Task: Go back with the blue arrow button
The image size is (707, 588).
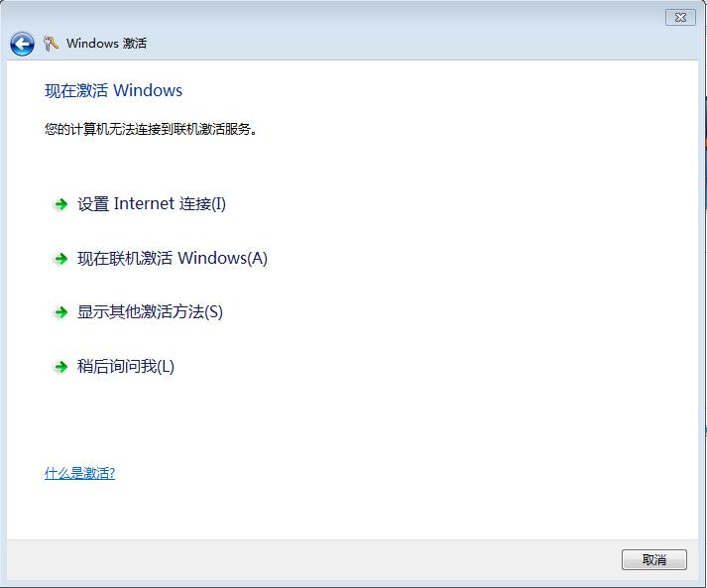Action: coord(22,44)
